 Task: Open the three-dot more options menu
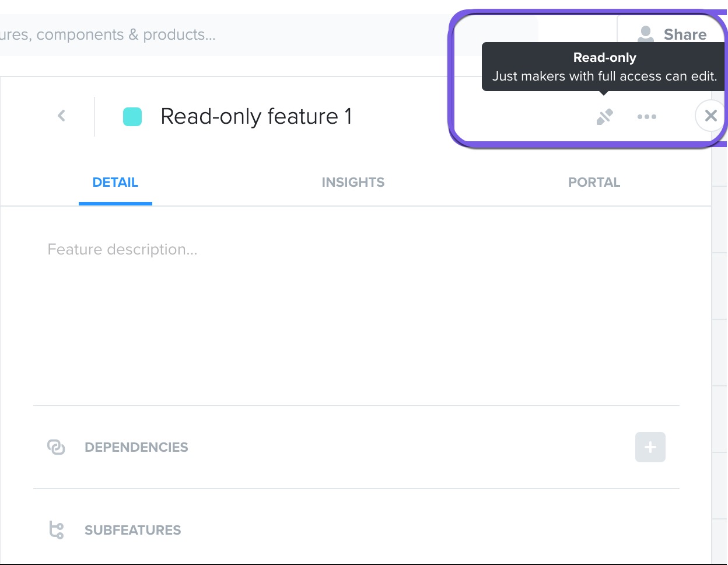point(647,117)
